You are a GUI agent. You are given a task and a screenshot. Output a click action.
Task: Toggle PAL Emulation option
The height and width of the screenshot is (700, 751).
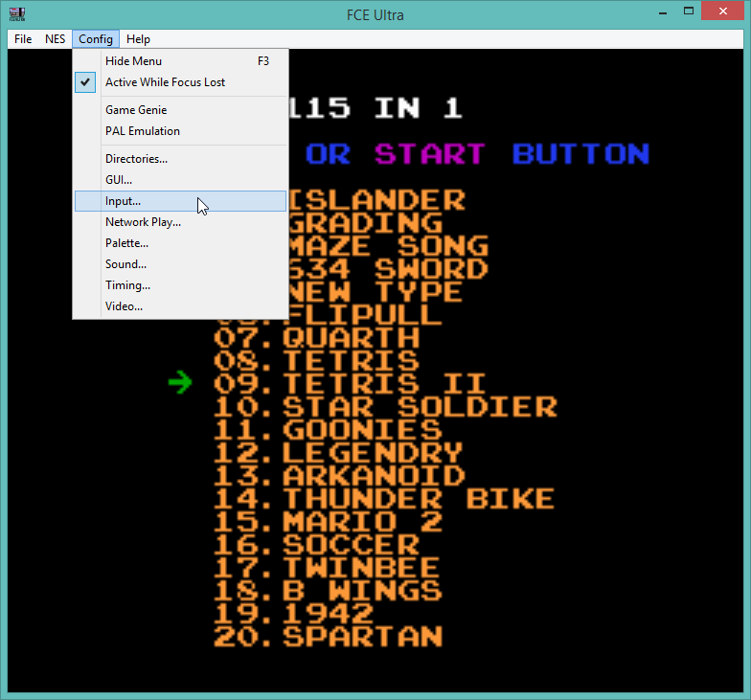tap(180, 131)
